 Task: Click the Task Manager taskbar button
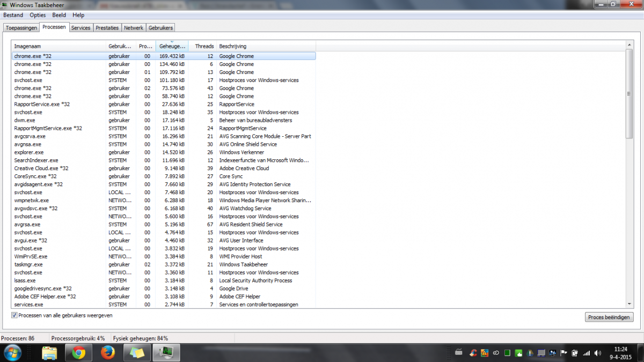pyautogui.click(x=166, y=353)
